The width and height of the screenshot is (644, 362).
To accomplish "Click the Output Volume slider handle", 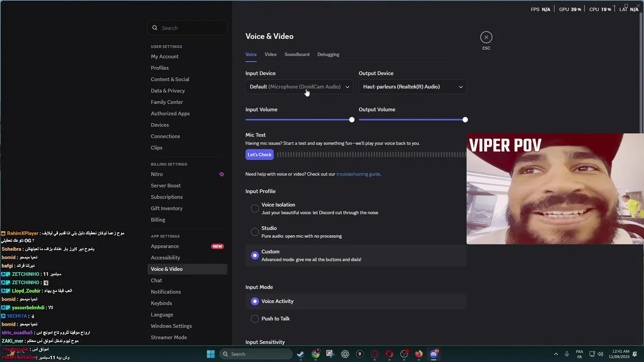I will point(465,120).
